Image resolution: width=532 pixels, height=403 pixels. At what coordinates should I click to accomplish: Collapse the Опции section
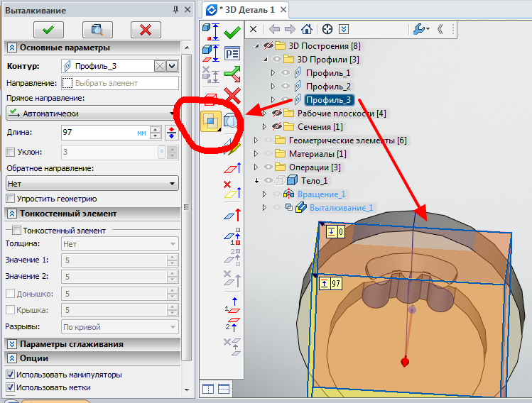[12, 358]
